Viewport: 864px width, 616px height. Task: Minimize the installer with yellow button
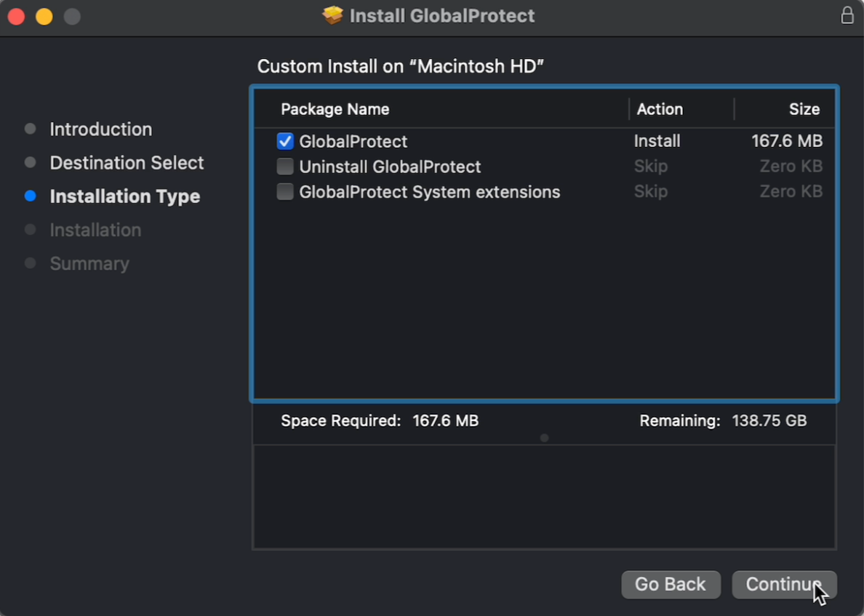click(x=44, y=17)
